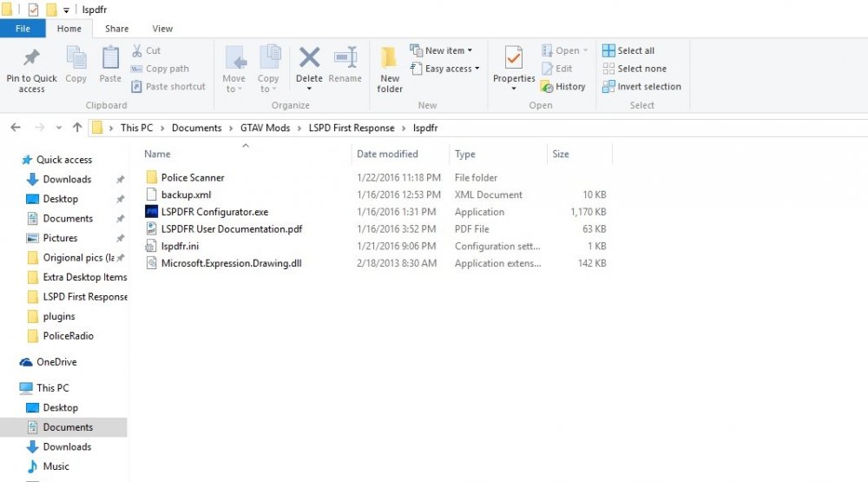
Task: Click GTAV Mods in the address bar
Action: click(x=265, y=128)
